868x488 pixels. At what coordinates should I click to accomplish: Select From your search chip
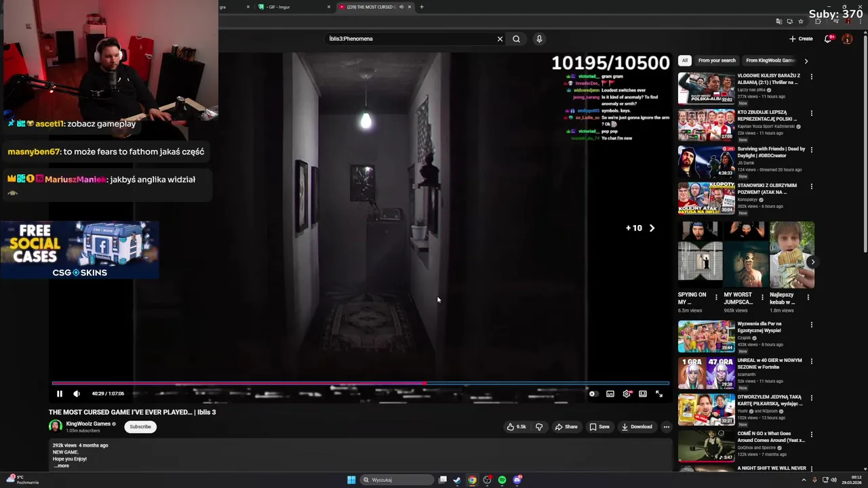[717, 60]
